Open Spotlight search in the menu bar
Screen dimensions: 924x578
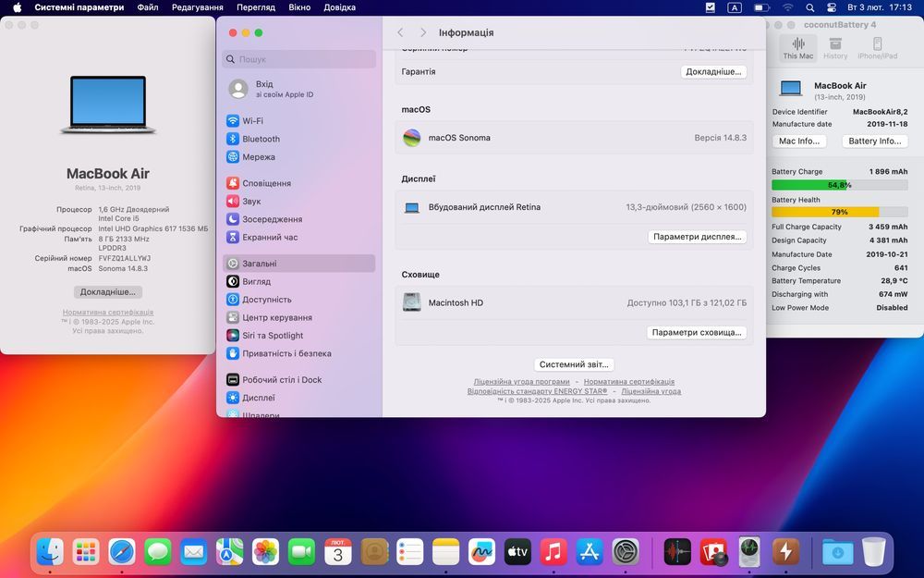tap(809, 7)
